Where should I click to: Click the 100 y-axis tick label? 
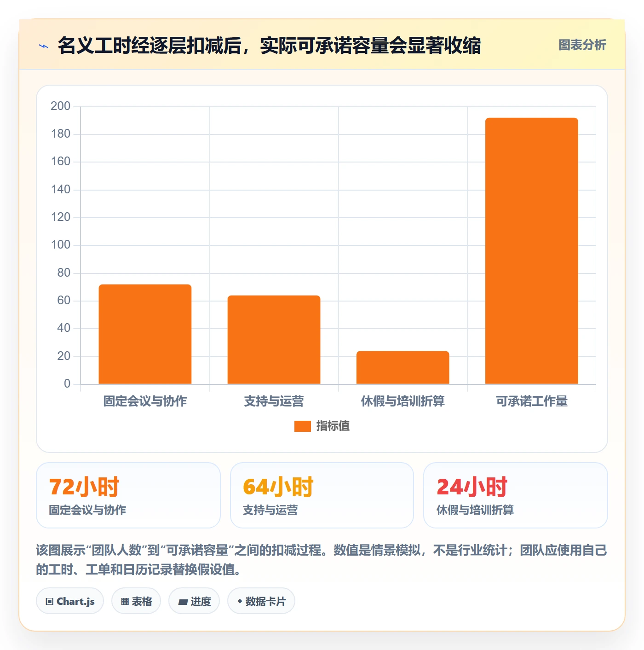click(61, 245)
